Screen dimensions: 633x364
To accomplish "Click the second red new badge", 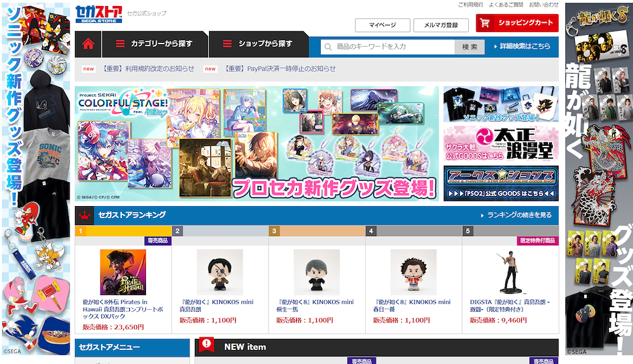I will pos(210,69).
